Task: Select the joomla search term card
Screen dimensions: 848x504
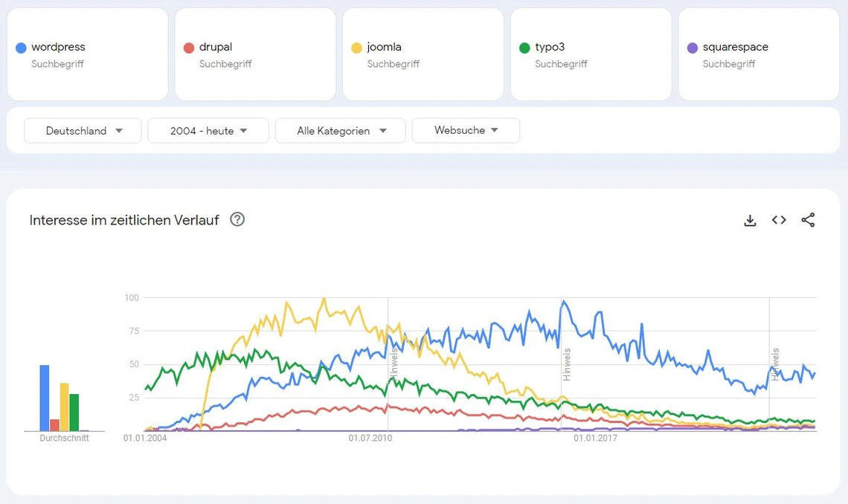Action: tap(423, 54)
